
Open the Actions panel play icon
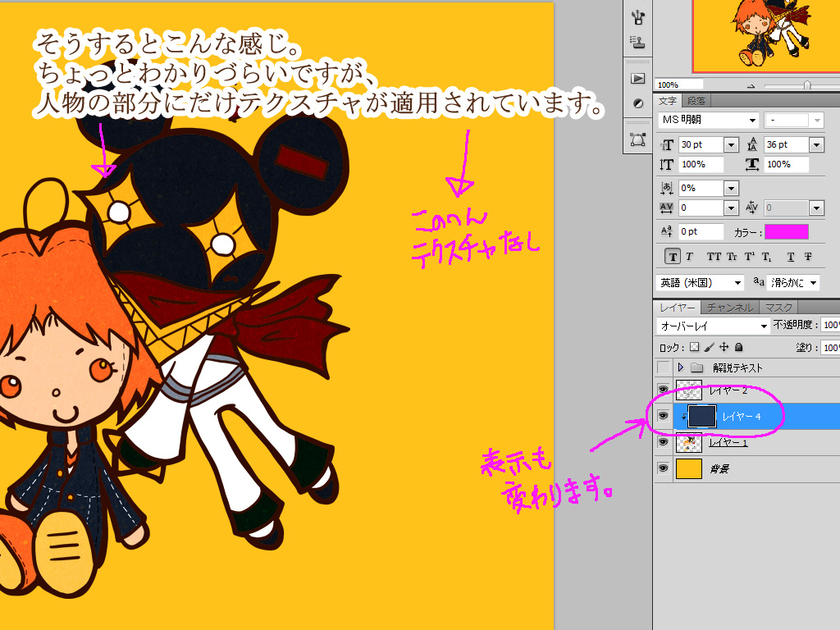(x=637, y=78)
